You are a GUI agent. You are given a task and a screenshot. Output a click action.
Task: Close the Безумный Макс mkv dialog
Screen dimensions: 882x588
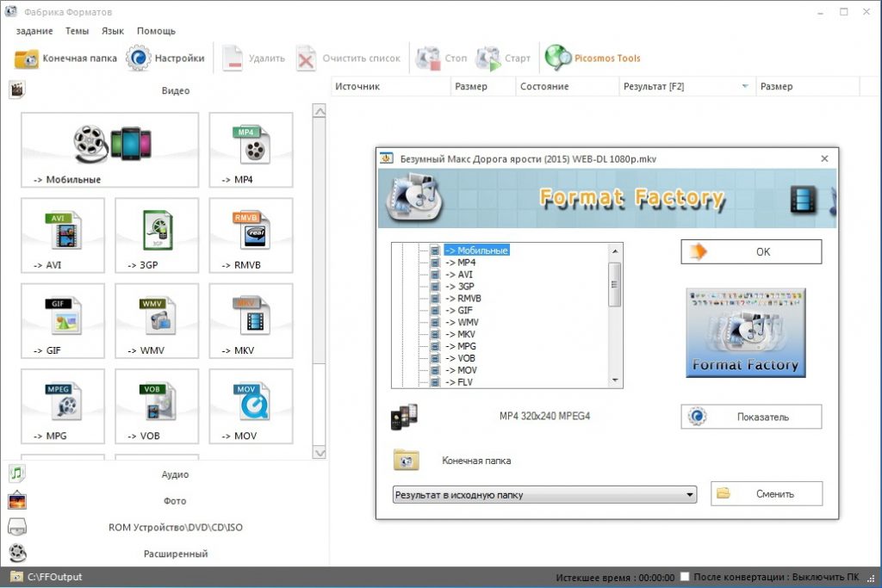824,158
